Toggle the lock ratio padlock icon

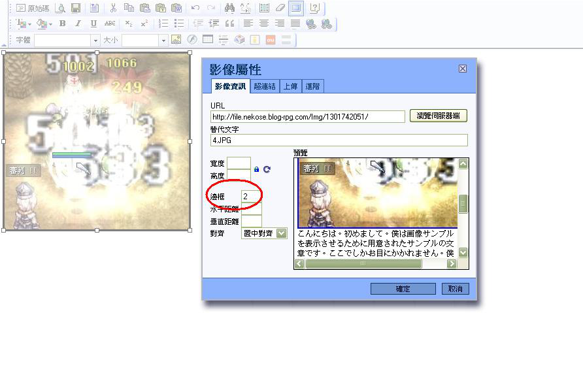click(256, 169)
